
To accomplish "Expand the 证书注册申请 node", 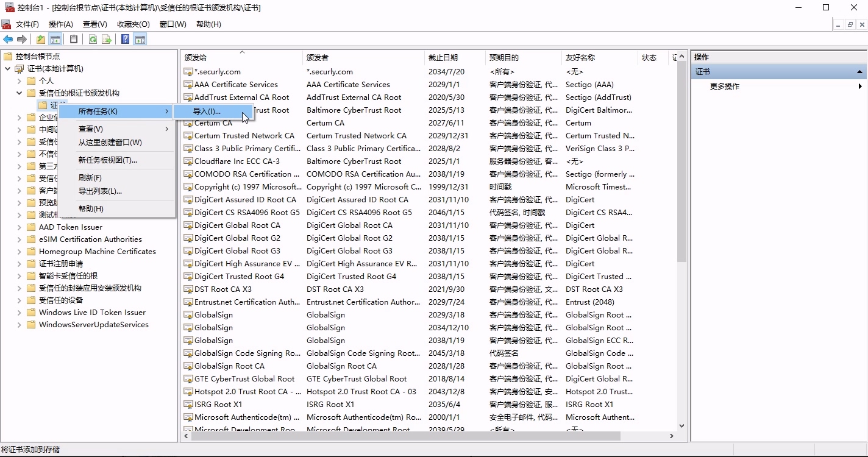I will coord(19,263).
